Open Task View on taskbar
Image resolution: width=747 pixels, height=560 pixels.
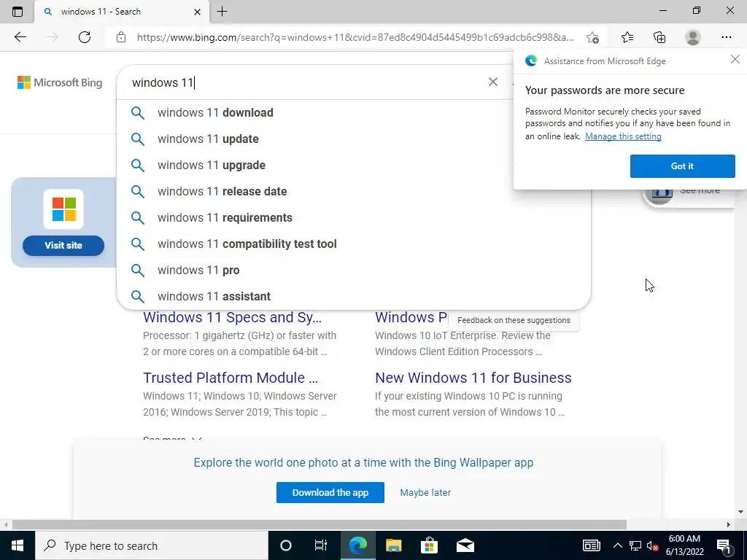click(x=321, y=545)
